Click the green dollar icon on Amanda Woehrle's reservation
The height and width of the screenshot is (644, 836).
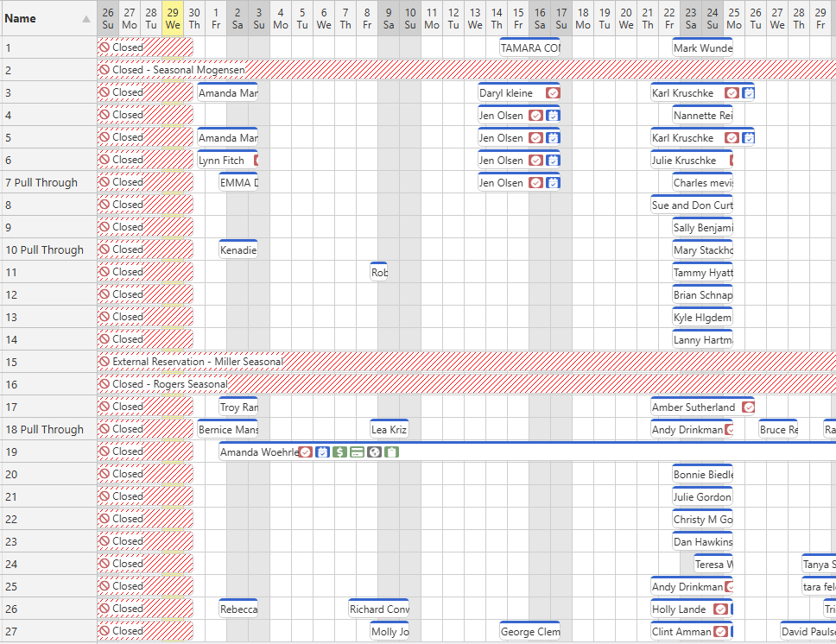click(x=339, y=452)
